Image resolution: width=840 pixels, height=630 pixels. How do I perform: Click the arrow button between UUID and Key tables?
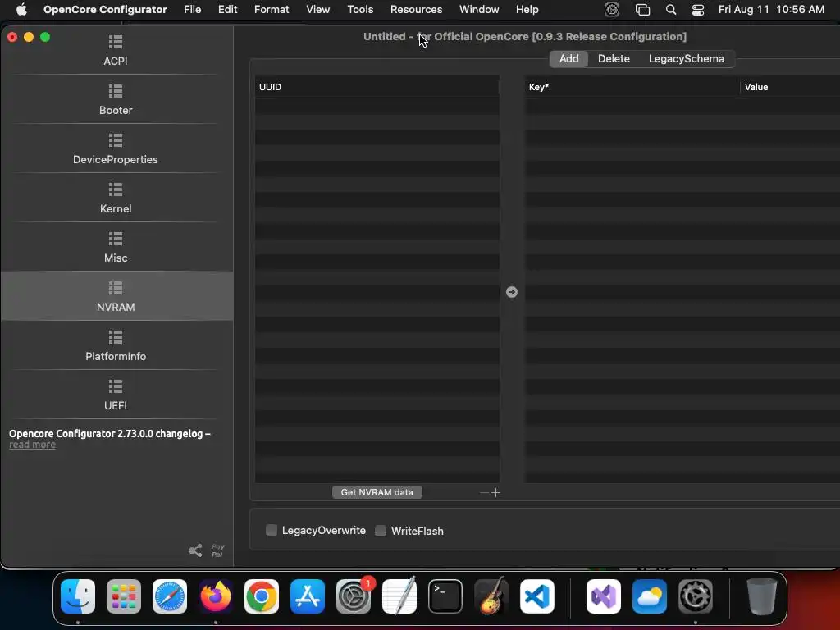[512, 292]
